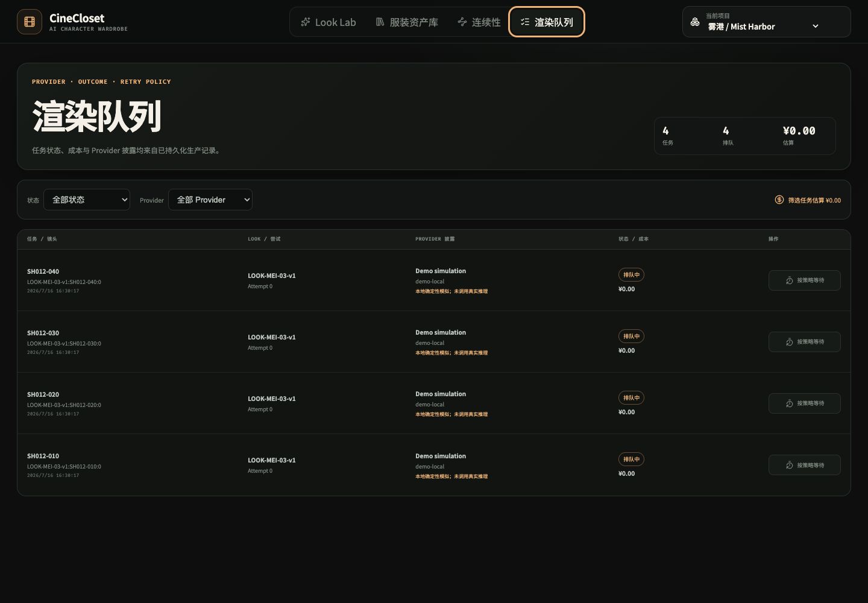Go to the 连续性 tab

[x=479, y=22]
